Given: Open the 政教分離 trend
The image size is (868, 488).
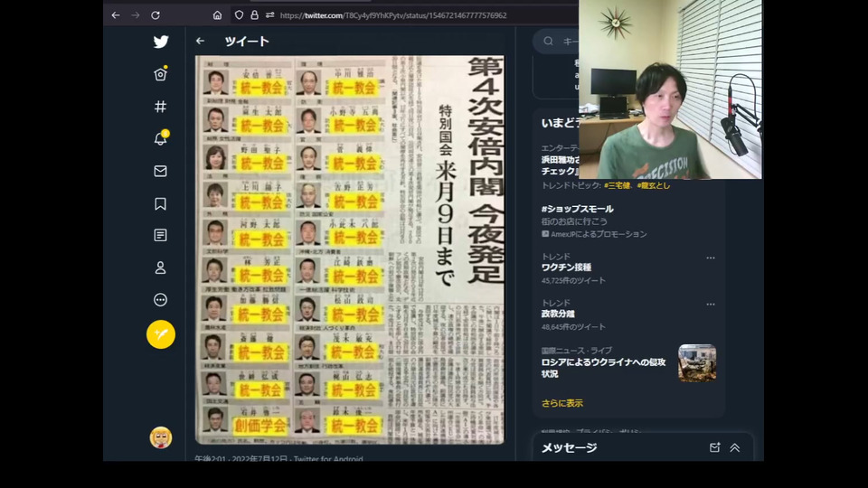Looking at the screenshot, I should pyautogui.click(x=558, y=314).
